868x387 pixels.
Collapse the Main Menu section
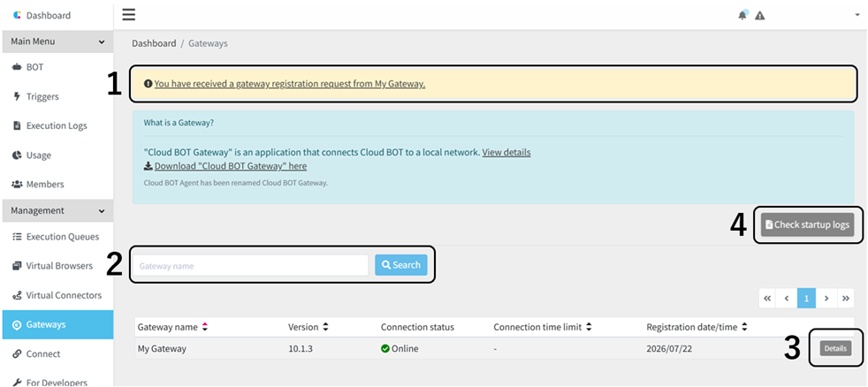57,42
